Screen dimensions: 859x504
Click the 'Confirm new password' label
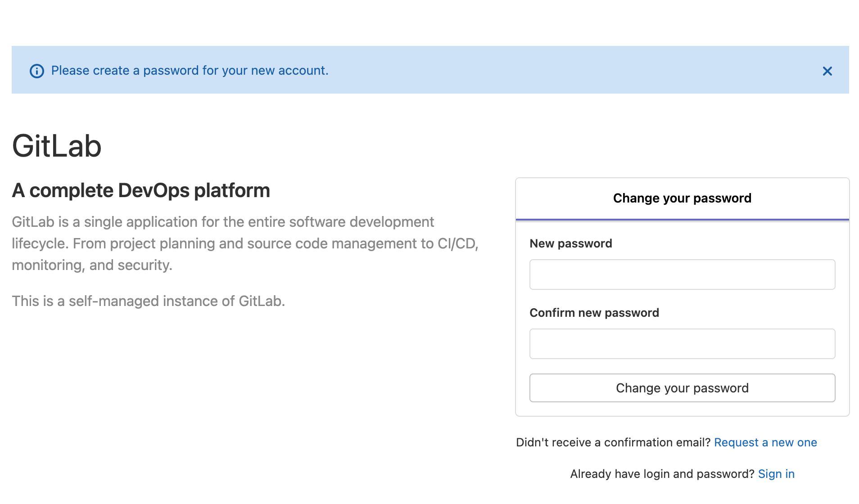pyautogui.click(x=594, y=313)
